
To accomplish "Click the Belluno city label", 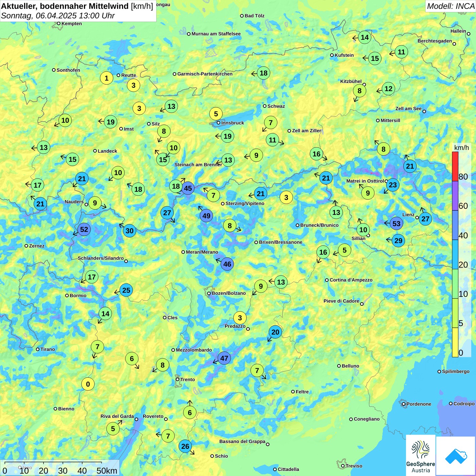I will tap(350, 366).
